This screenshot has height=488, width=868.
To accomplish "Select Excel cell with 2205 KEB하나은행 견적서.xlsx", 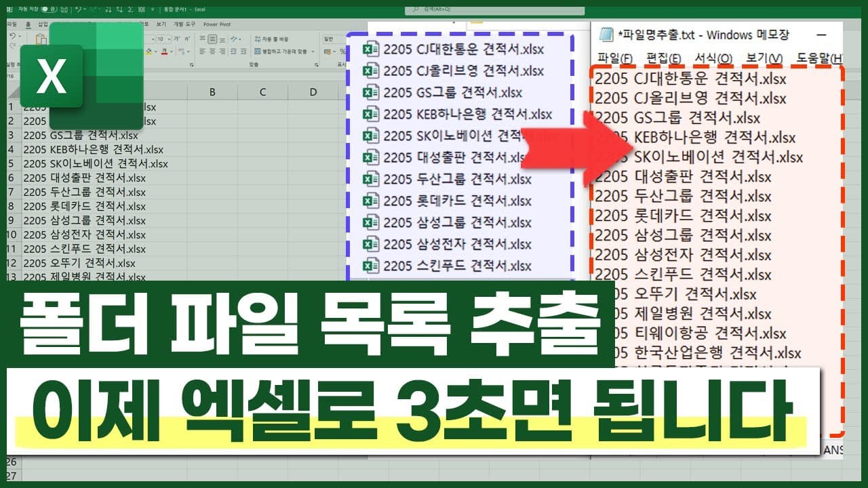I will tap(103, 149).
